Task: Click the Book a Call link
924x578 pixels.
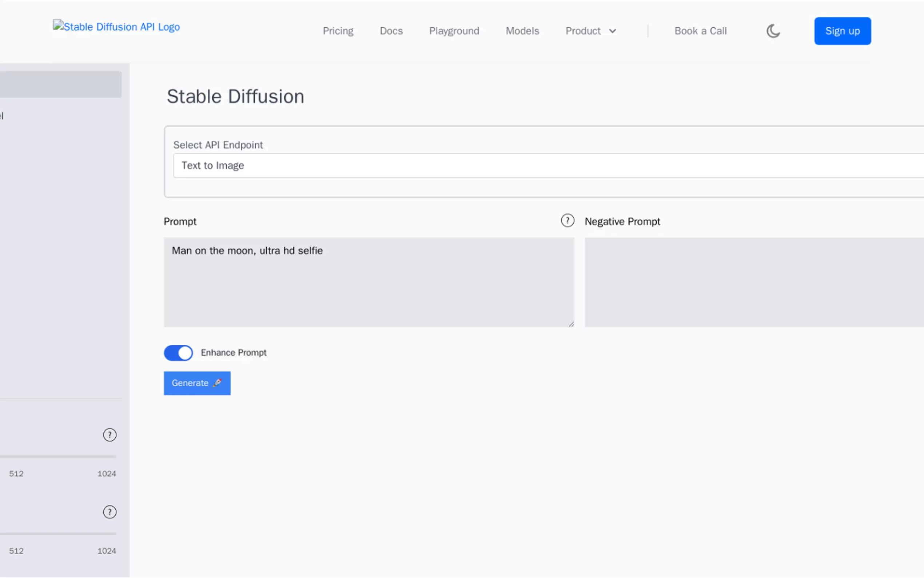Action: click(x=701, y=31)
